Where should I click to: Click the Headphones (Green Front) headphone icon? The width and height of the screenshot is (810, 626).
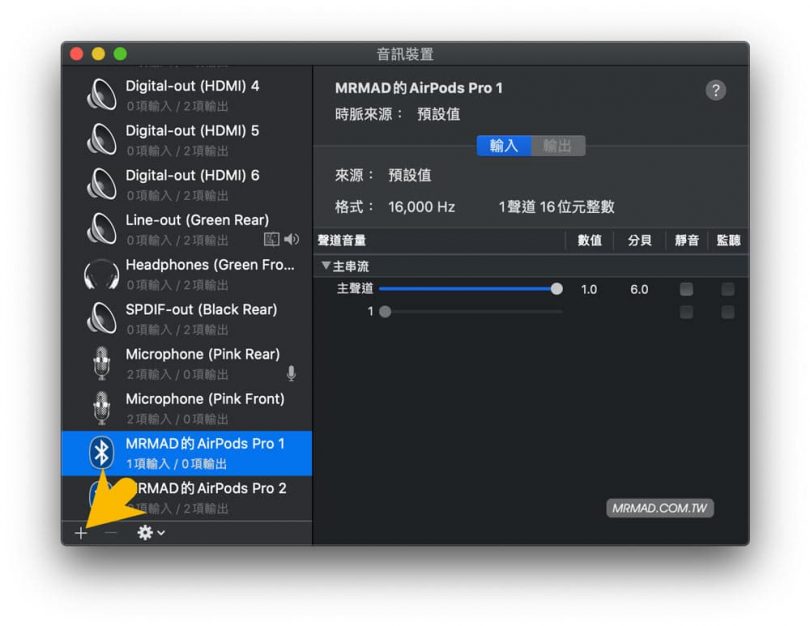pyautogui.click(x=102, y=274)
